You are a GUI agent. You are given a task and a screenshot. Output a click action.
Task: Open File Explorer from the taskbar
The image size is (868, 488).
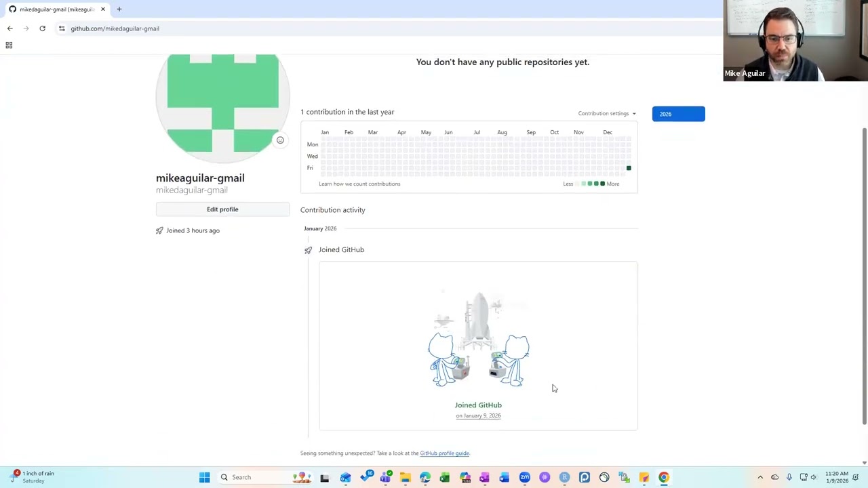[405, 477]
